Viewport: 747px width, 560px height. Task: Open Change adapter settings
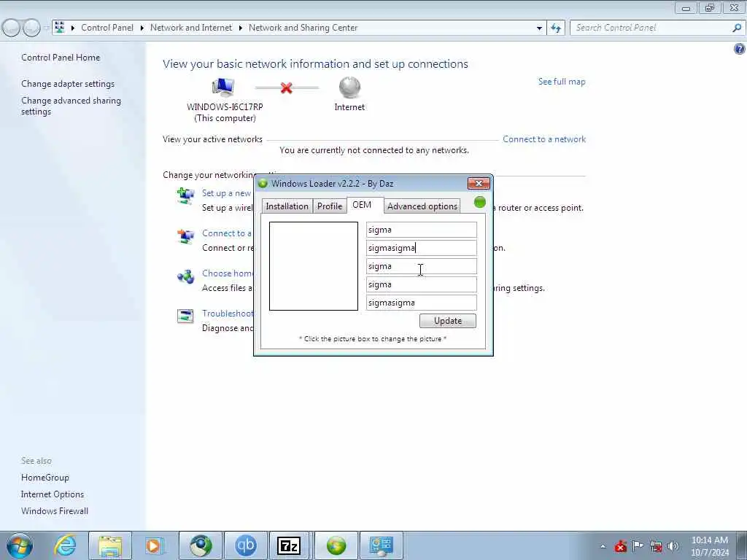(68, 84)
